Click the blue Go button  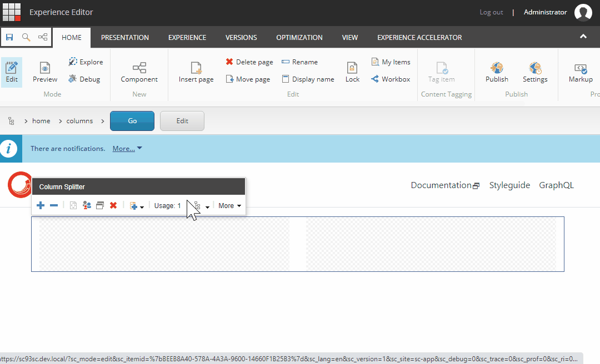pyautogui.click(x=132, y=121)
